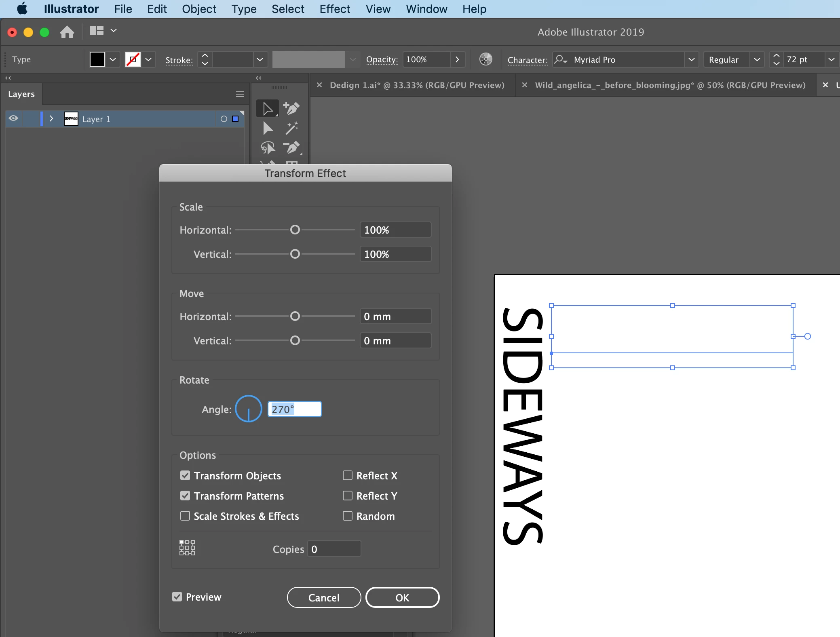Select the Delete Anchor Point pen tool
The height and width of the screenshot is (637, 840).
tap(291, 148)
